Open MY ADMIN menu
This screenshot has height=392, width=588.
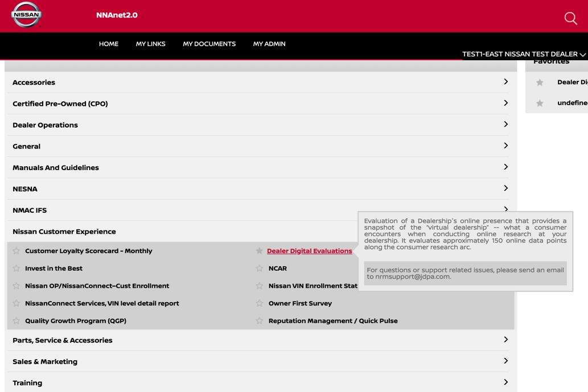pos(269,44)
